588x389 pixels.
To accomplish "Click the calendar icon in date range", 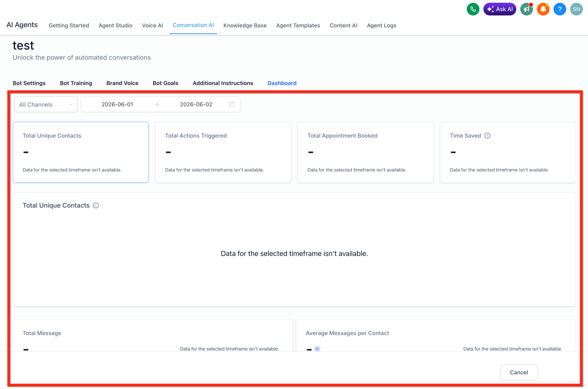I will 232,104.
